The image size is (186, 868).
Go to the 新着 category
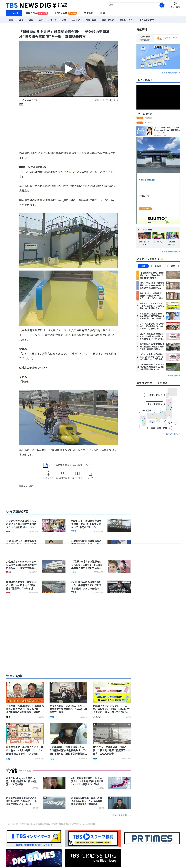coord(11,20)
